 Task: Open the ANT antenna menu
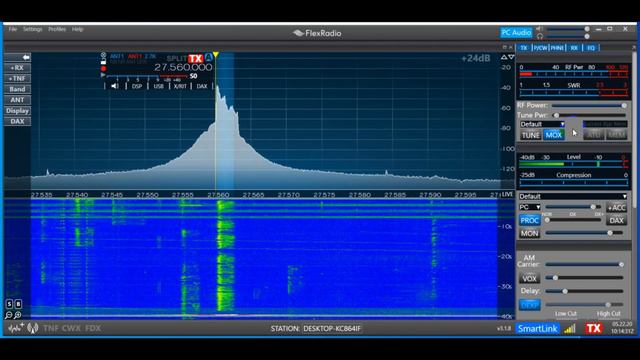[x=18, y=100]
